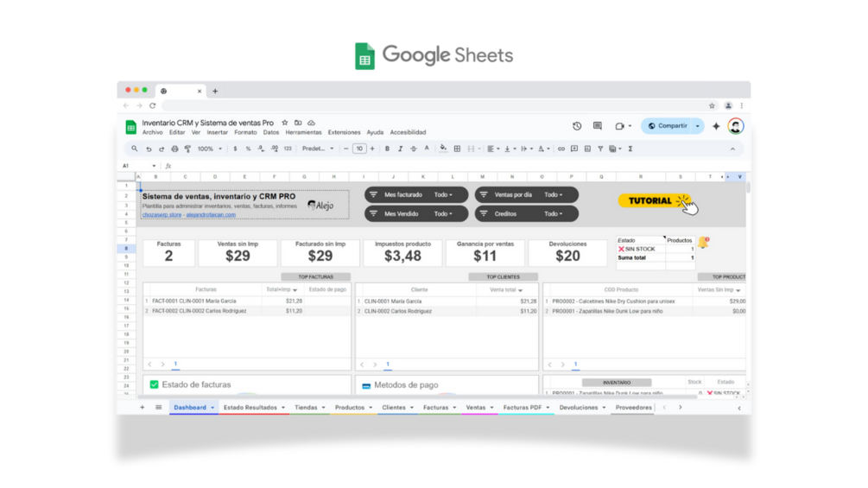Increase decimal places

pos(275,149)
